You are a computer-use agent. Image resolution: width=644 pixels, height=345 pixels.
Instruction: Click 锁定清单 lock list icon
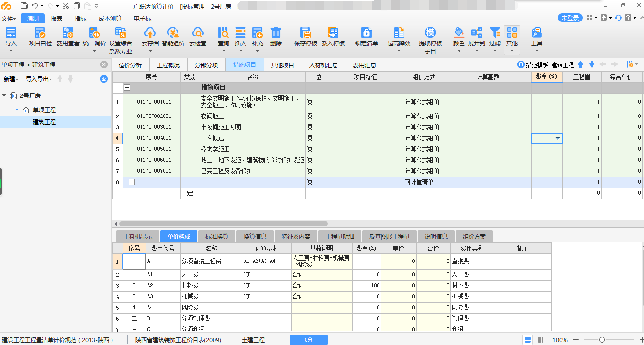tap(367, 32)
